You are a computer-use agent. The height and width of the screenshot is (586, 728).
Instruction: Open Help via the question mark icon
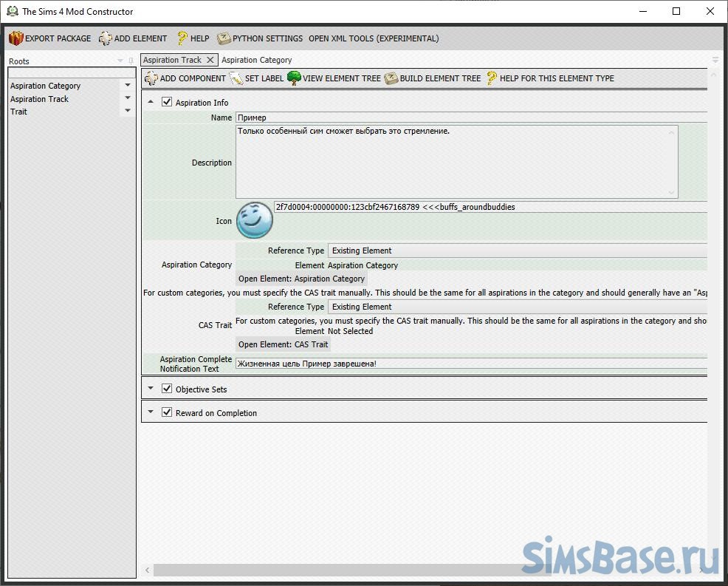pos(182,38)
